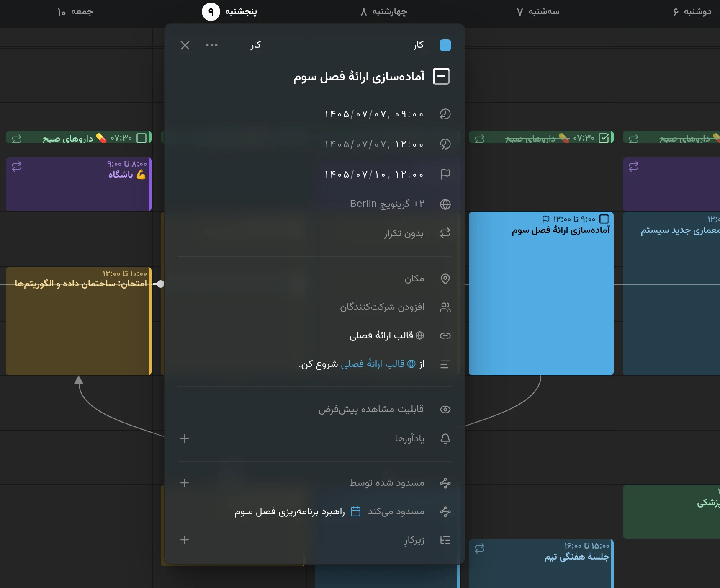Click the blue آماده‌سازی ارائهٔ فصل سوم calendar block
Viewport: 720px width, 588px height.
click(541, 293)
